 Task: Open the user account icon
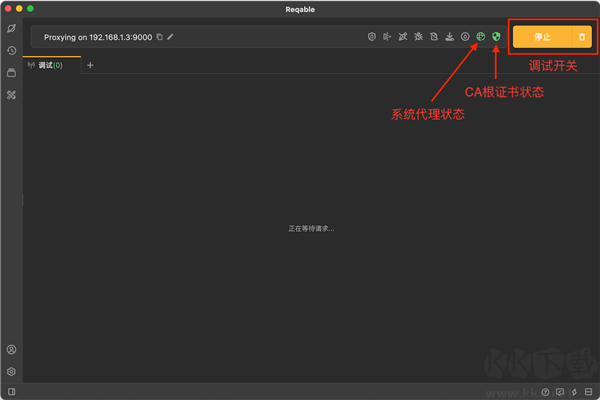[11, 349]
